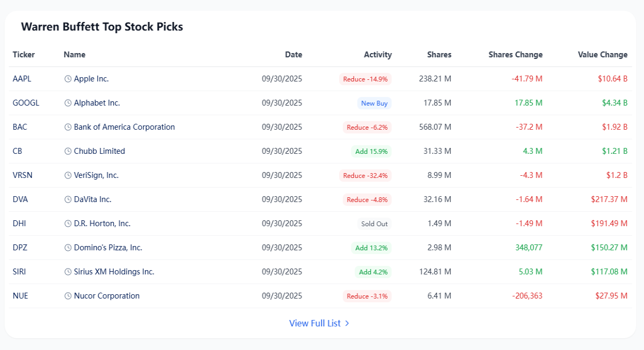The height and width of the screenshot is (350, 644).
Task: Click the Reduce -14.9% badge
Action: (x=365, y=79)
